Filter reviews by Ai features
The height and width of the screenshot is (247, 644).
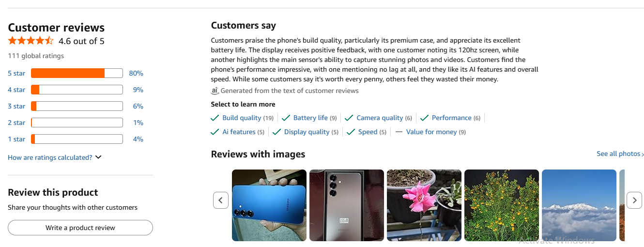[x=239, y=132]
